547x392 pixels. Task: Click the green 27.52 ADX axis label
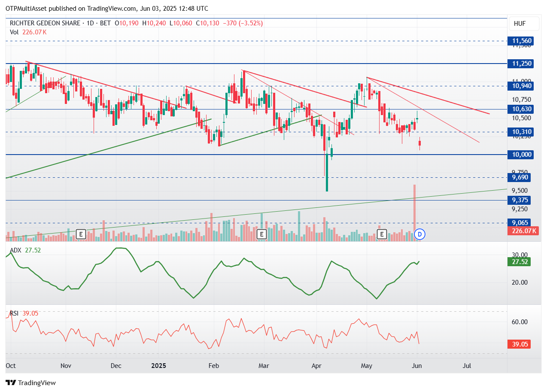[520, 261]
